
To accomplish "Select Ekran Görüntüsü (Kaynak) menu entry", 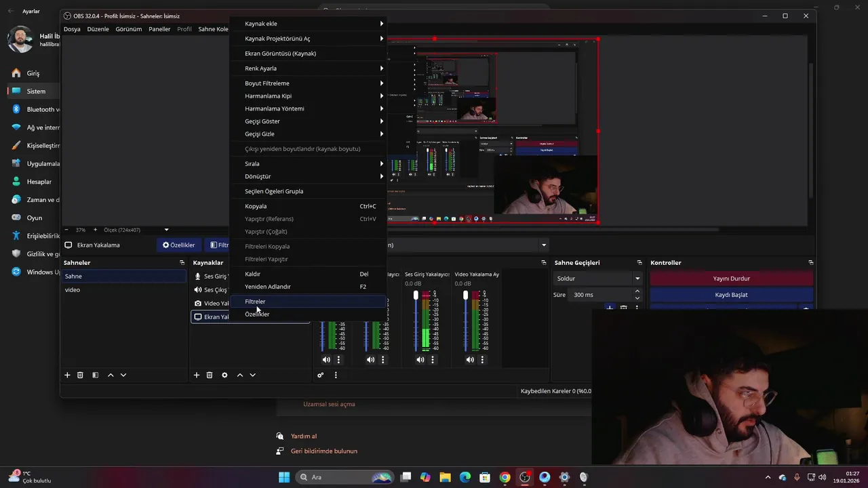I will (x=308, y=54).
